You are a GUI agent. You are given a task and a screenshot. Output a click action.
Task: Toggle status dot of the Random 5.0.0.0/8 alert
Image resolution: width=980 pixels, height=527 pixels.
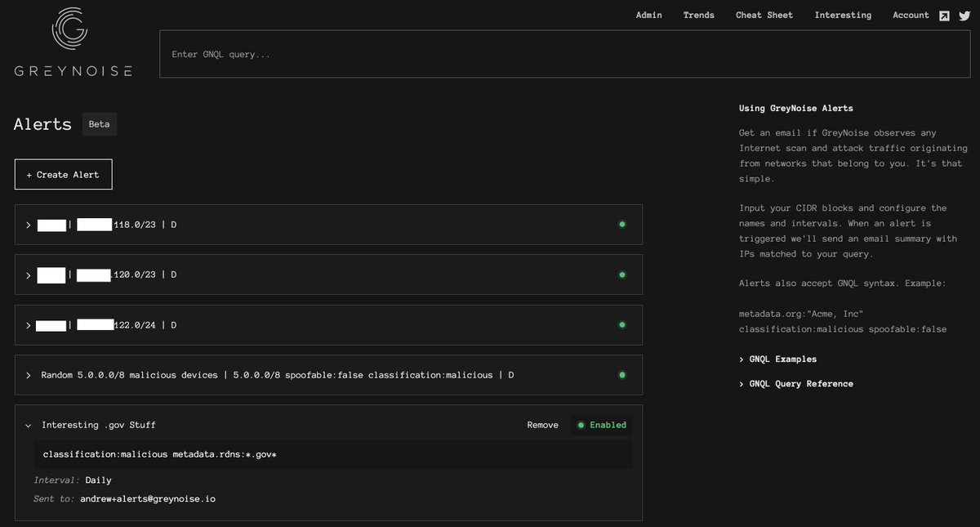[x=621, y=375]
